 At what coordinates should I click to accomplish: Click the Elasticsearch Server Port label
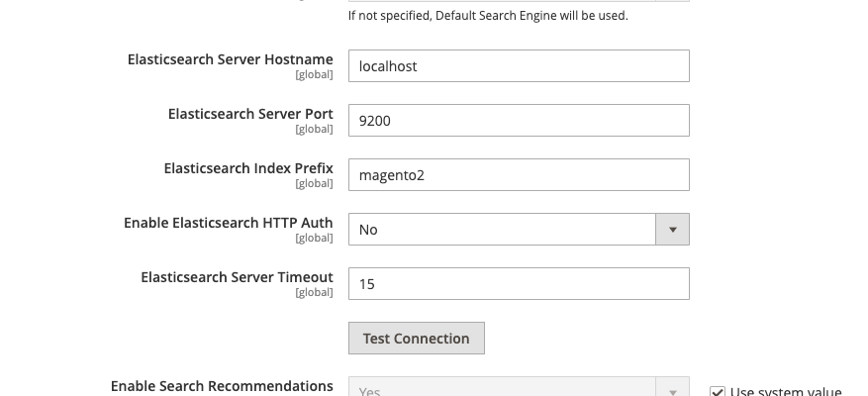click(249, 114)
